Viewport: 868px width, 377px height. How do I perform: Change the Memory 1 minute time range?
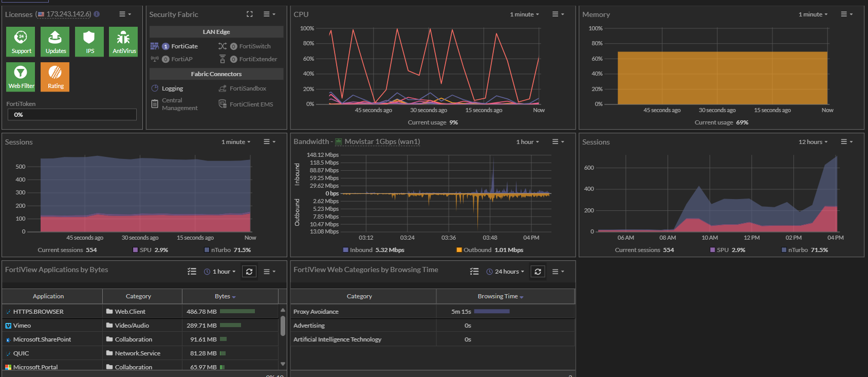[x=813, y=14]
